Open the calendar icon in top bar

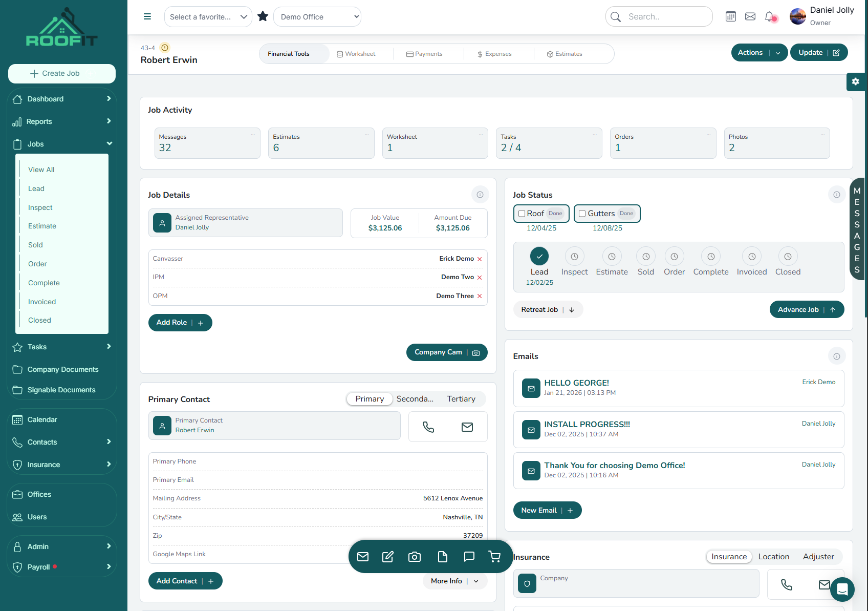click(731, 17)
